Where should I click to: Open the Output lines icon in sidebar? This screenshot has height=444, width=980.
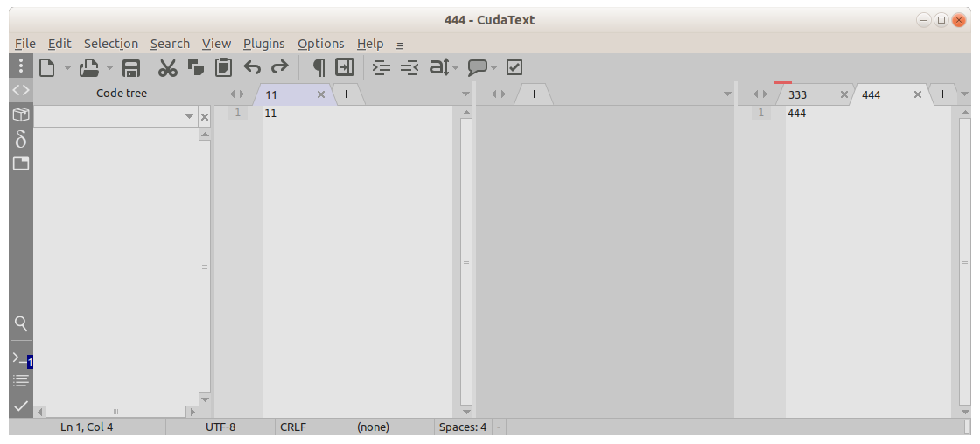(21, 380)
